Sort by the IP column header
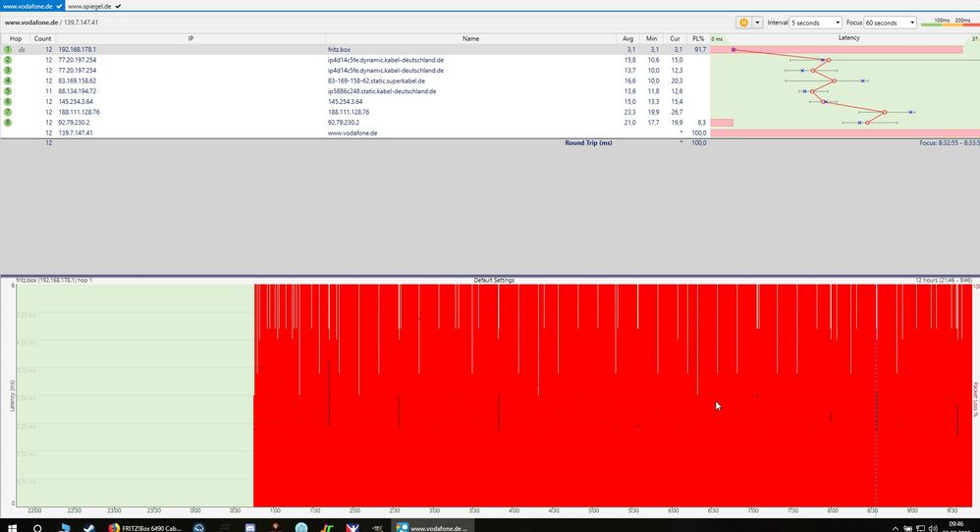The image size is (980, 532). coord(191,38)
